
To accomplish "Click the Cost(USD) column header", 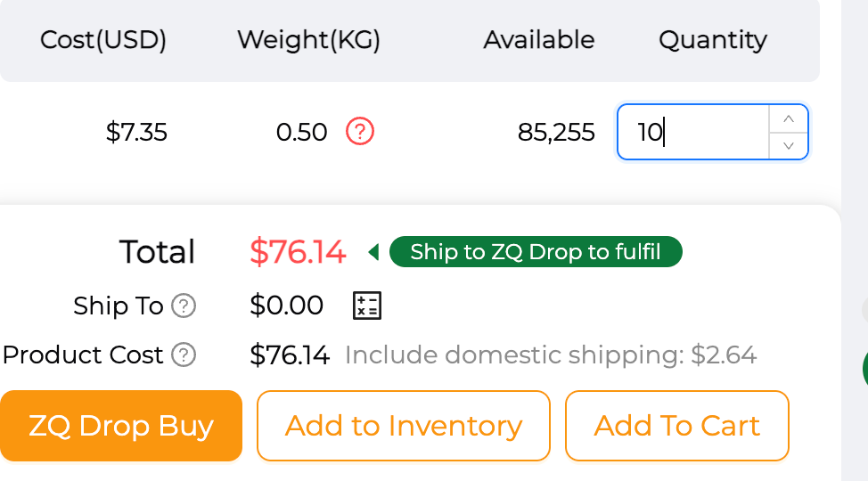I will [103, 40].
